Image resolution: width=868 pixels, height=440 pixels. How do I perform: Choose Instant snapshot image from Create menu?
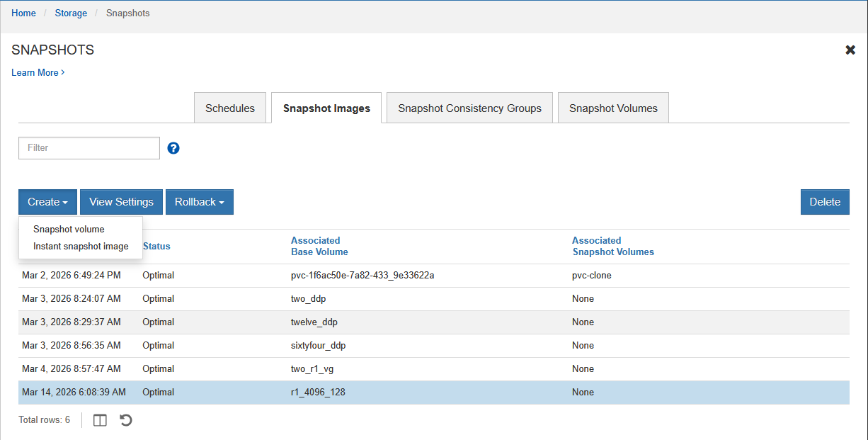click(81, 247)
